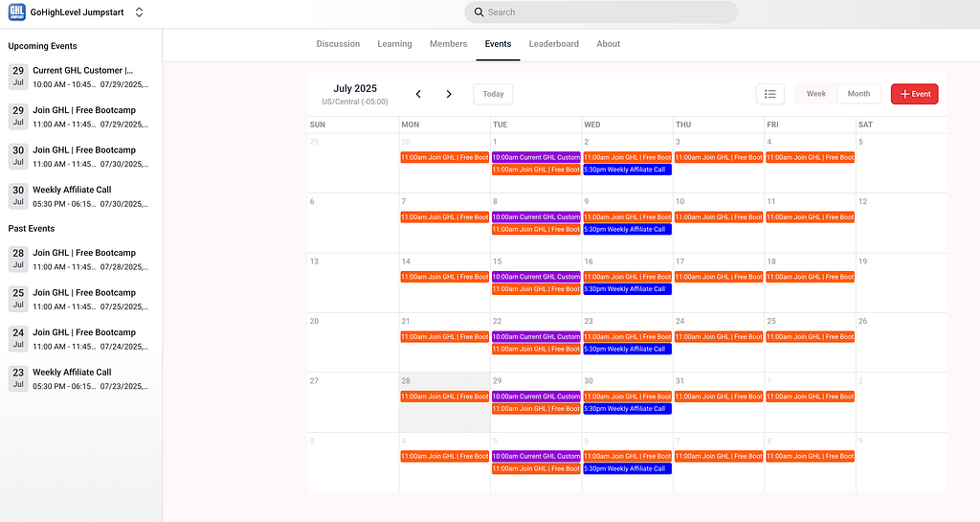The height and width of the screenshot is (522, 980).
Task: Click the 28 Jul date badge
Action: (x=18, y=259)
